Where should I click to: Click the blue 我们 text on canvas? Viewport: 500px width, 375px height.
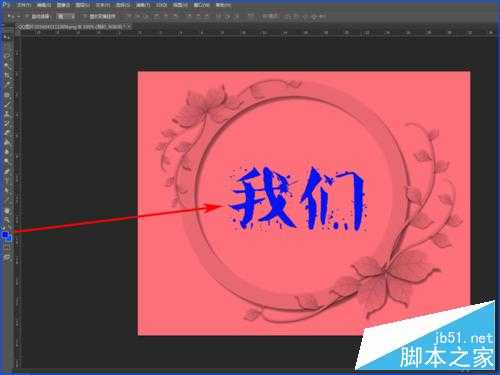tap(298, 199)
